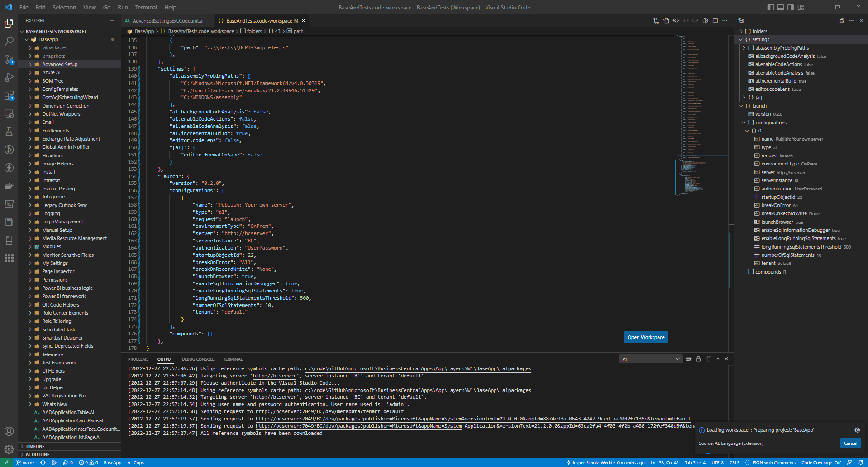Open the Testing flask view
This screenshot has width=868, height=467.
[x=9, y=132]
